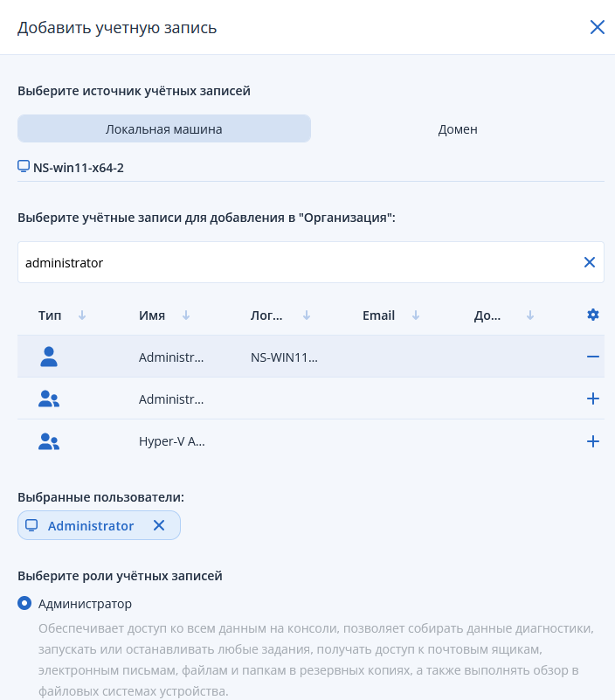Image resolution: width=615 pixels, height=700 pixels.
Task: Remove Administrator user with minus icon
Action: [x=592, y=357]
